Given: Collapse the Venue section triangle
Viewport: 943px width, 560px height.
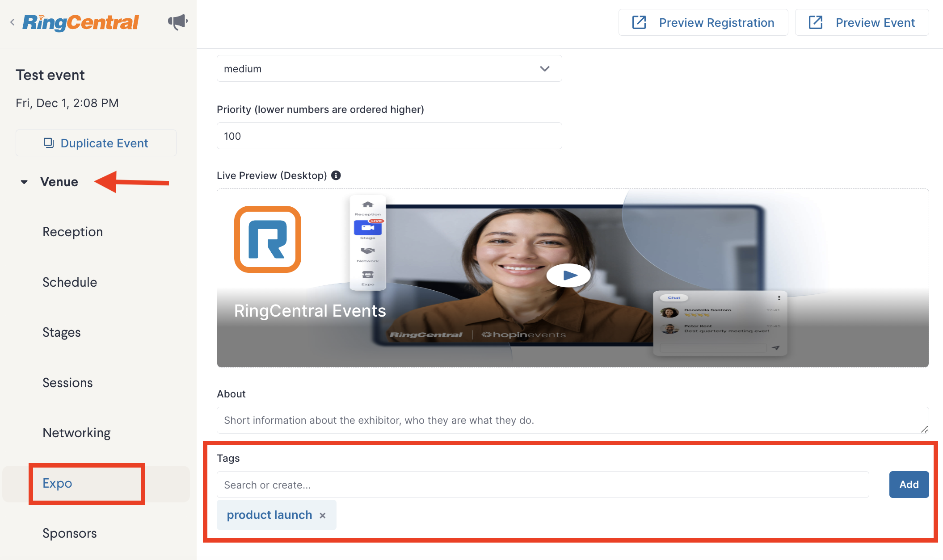Looking at the screenshot, I should (24, 182).
